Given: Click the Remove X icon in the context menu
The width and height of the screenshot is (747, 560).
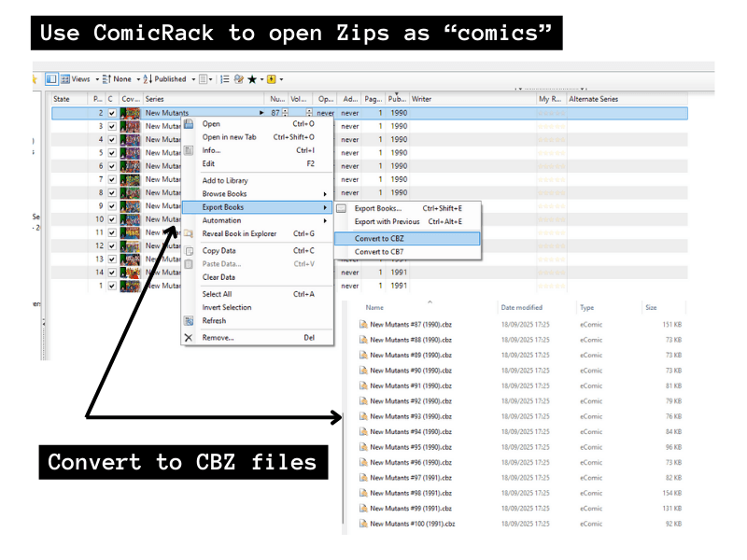Looking at the screenshot, I should 189,338.
